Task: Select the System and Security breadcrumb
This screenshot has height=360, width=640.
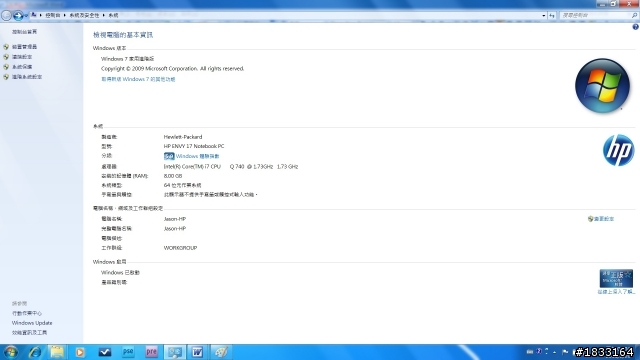Action: tap(84, 15)
